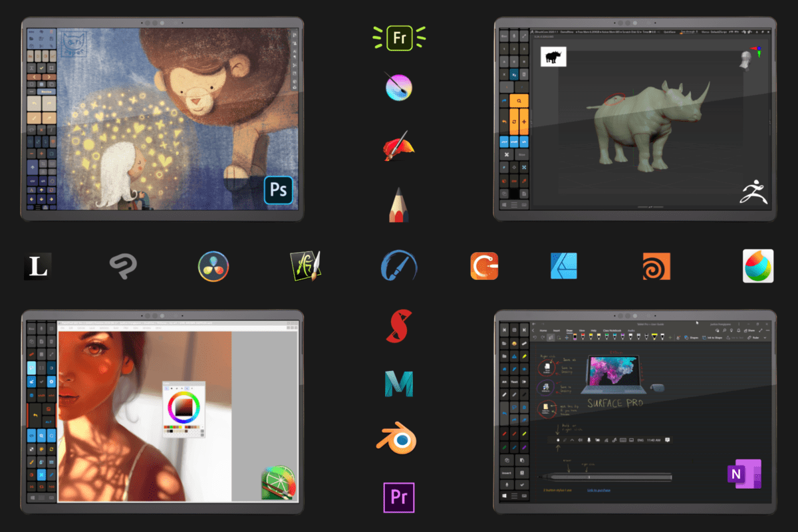Open the Autodesk Maya icon
Image resolution: width=798 pixels, height=532 pixels.
(x=398, y=384)
